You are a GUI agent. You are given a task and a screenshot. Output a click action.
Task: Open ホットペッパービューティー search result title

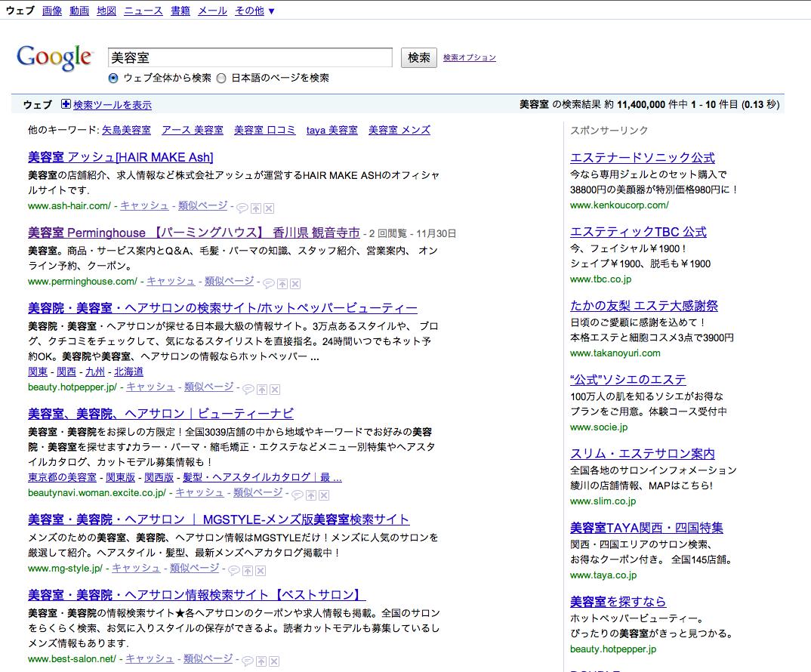coord(223,308)
